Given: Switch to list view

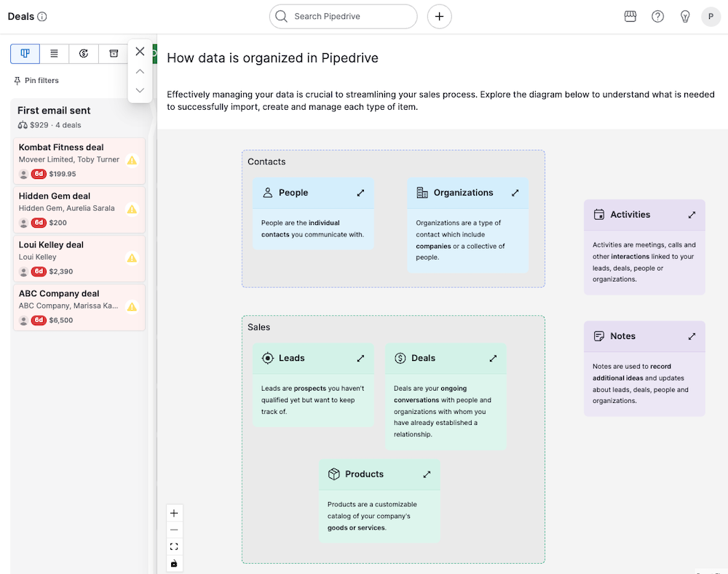Looking at the screenshot, I should click(55, 53).
